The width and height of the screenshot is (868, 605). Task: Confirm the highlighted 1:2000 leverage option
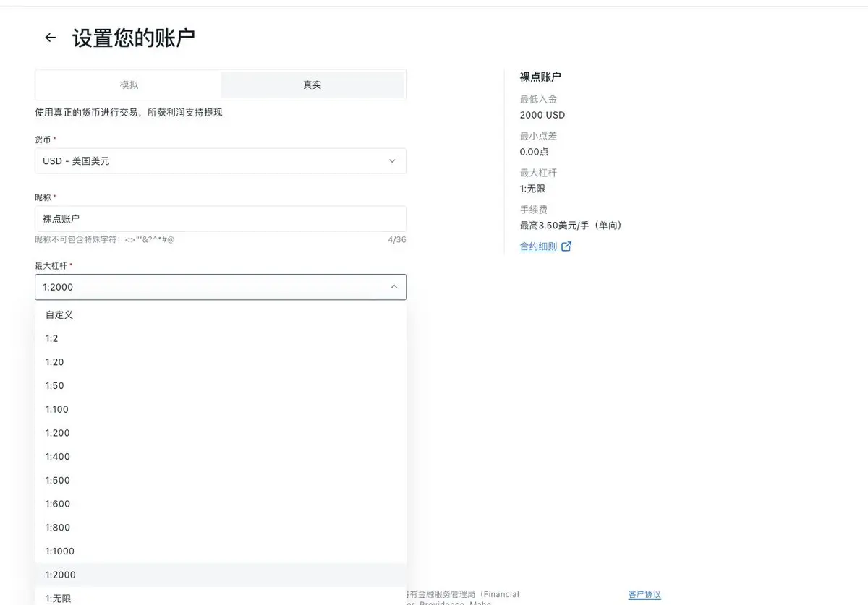click(x=59, y=575)
